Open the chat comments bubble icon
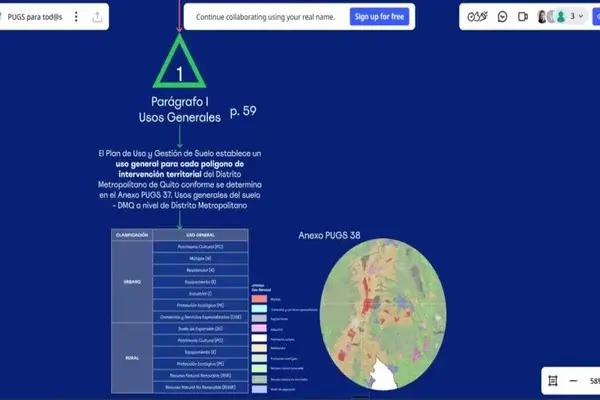 (x=502, y=17)
